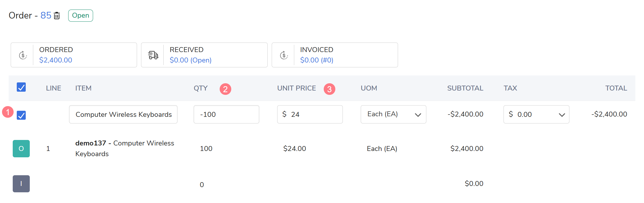
Task: Click the order number 85 link
Action: click(46, 15)
